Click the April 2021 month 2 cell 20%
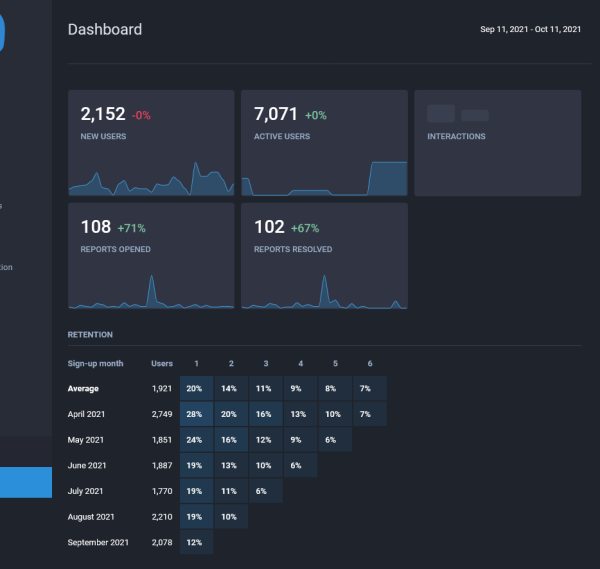Screen dimensions: 600x569 (231, 414)
